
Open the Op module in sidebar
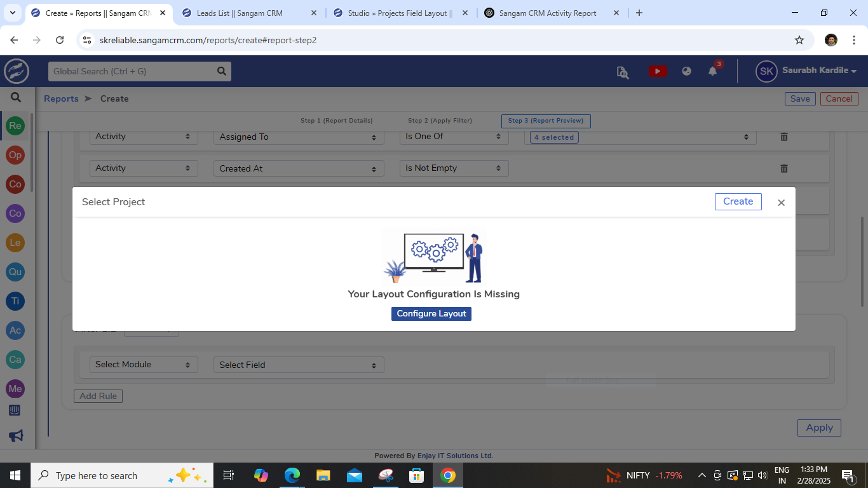pyautogui.click(x=15, y=155)
